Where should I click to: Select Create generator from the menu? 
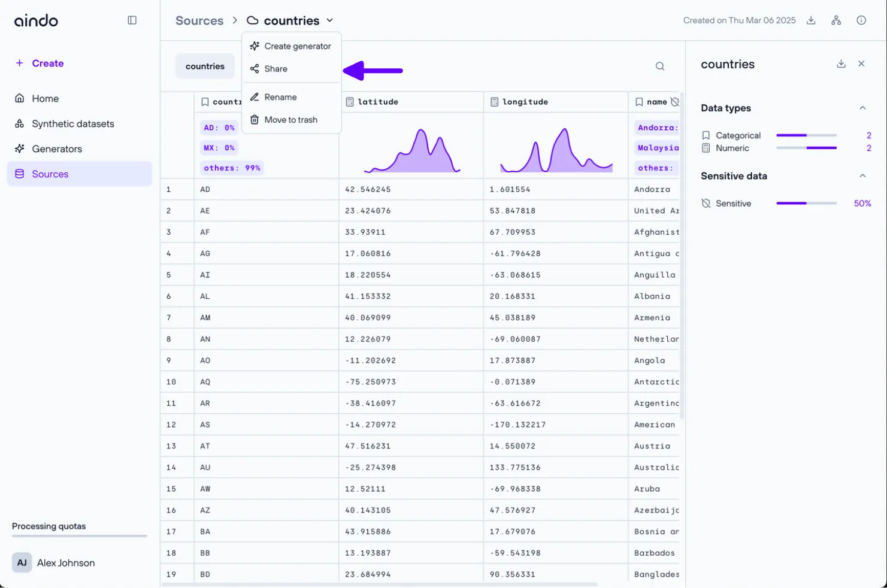click(x=297, y=46)
